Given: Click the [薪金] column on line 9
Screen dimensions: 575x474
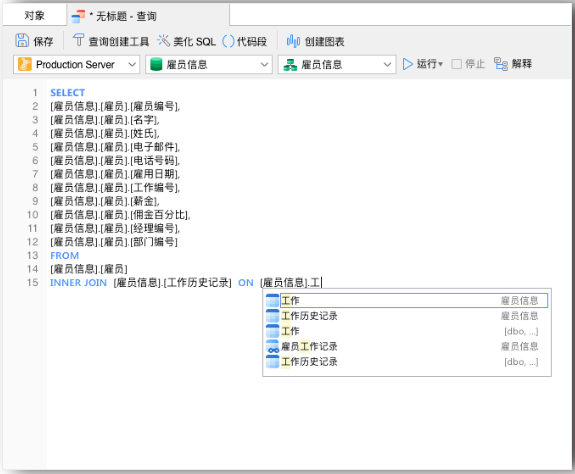Looking at the screenshot, I should point(145,201).
